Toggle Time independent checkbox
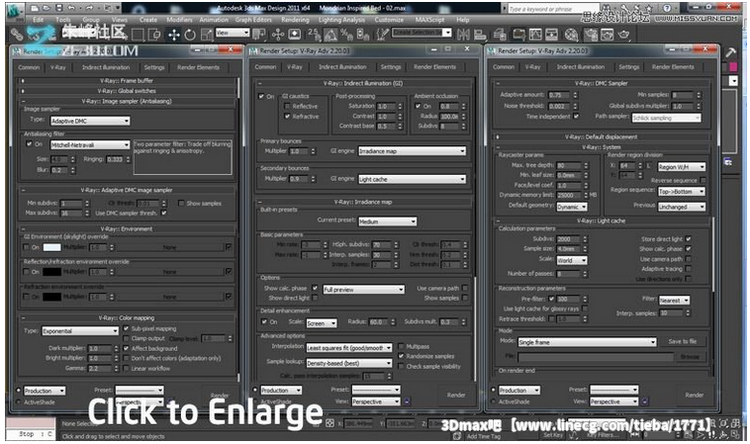750x444 pixels. click(x=576, y=116)
